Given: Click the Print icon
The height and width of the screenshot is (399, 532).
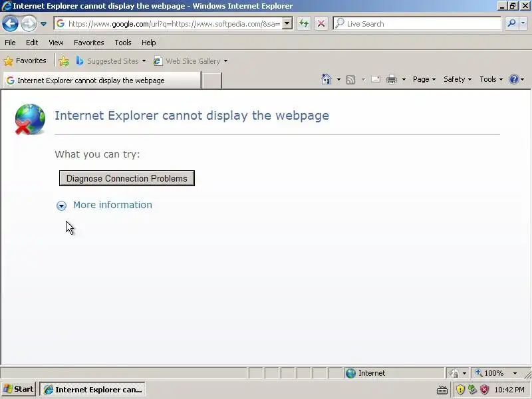Looking at the screenshot, I should (392, 79).
